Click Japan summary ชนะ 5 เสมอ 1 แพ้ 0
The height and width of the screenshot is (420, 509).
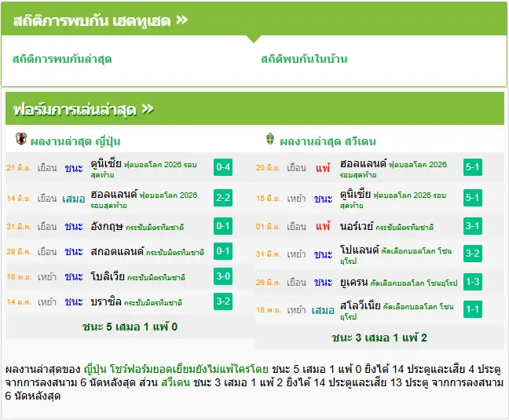[130, 327]
